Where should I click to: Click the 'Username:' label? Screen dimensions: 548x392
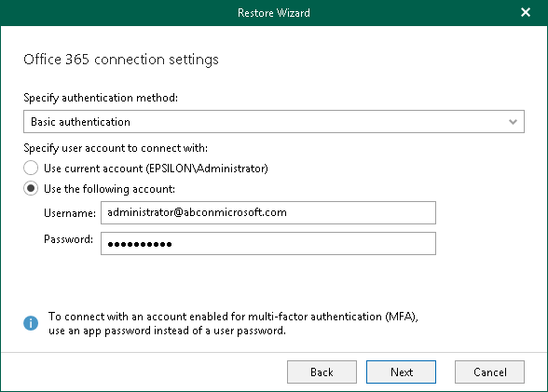click(x=70, y=213)
